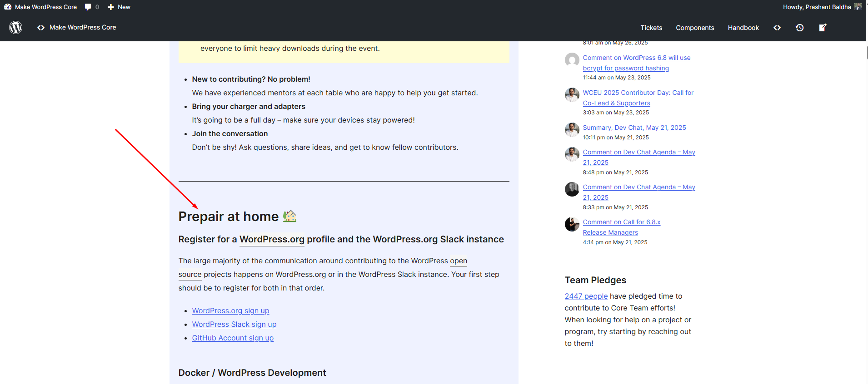This screenshot has width=868, height=384.
Task: Open the WordPress logo in site header
Action: (16, 27)
